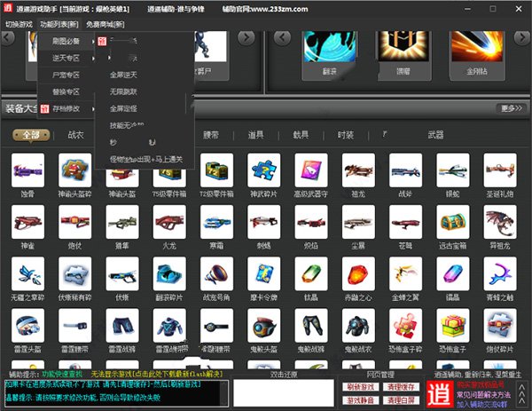Select the 青蜂之触 blue hook icon
Viewport: 532px width, 411px height.
coord(500,273)
